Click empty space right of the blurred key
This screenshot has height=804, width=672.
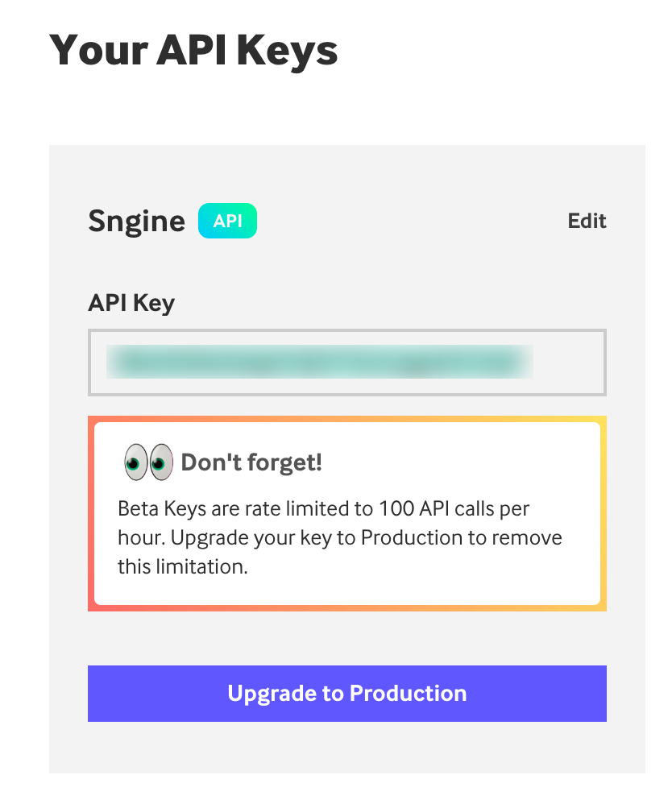568,363
